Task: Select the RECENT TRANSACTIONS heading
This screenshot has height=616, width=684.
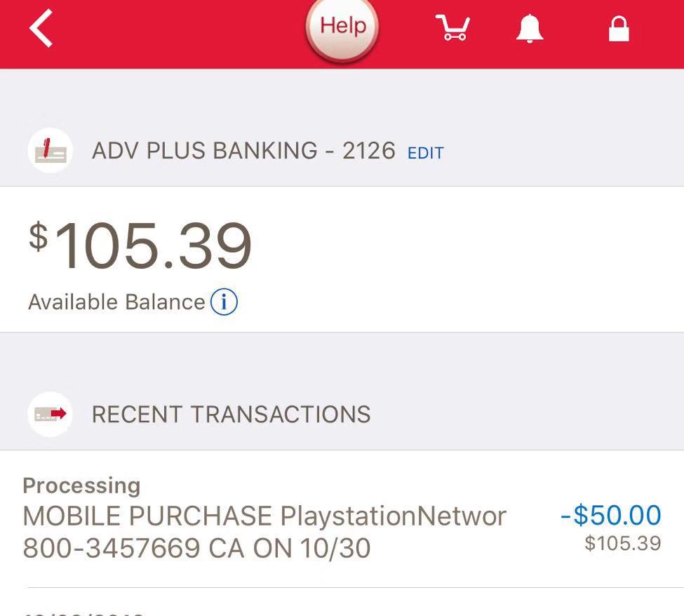Action: [232, 414]
